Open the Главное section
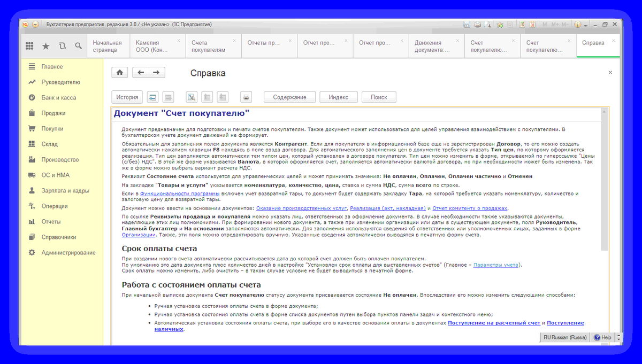642x364 pixels. click(52, 67)
